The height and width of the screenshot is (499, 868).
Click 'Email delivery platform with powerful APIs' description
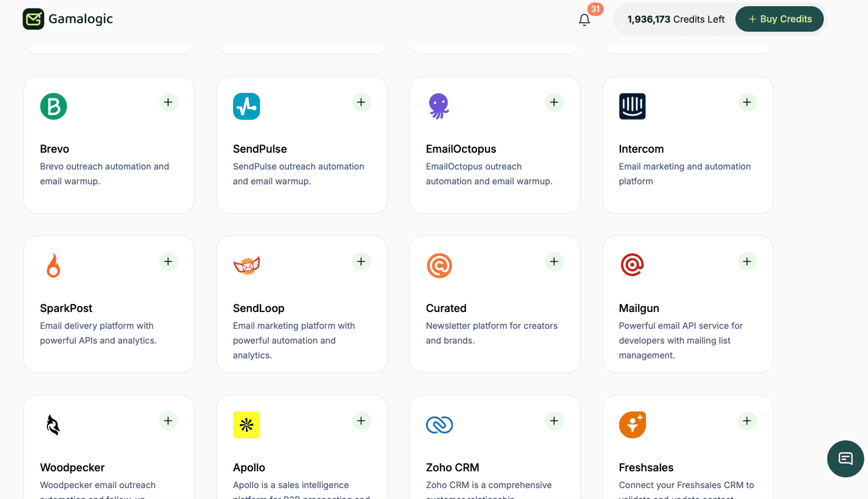tap(98, 333)
